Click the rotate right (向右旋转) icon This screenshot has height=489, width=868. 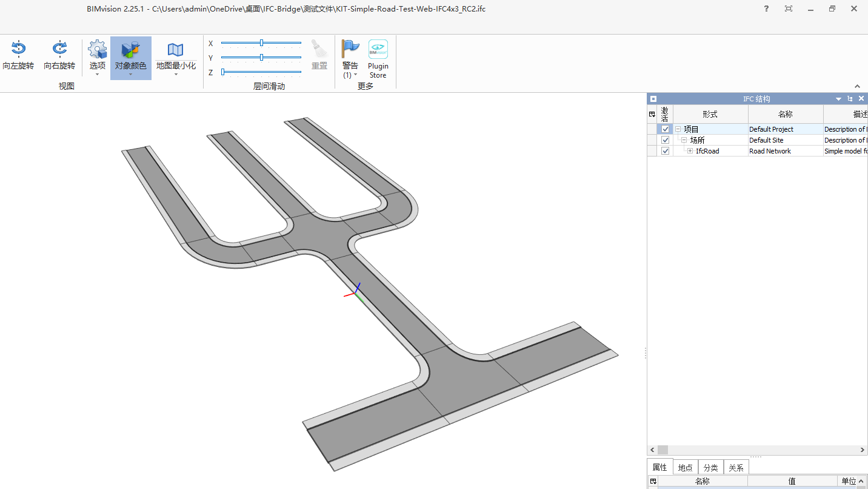coord(59,49)
